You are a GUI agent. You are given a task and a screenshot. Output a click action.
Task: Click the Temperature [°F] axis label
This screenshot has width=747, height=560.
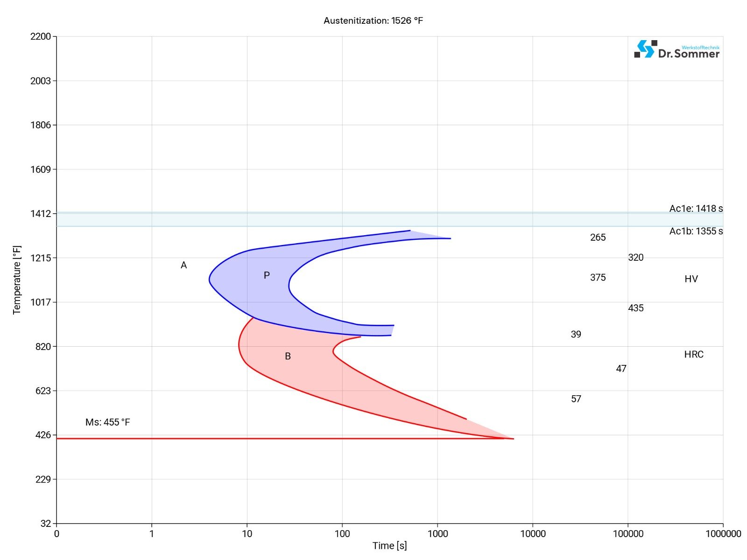(17, 277)
